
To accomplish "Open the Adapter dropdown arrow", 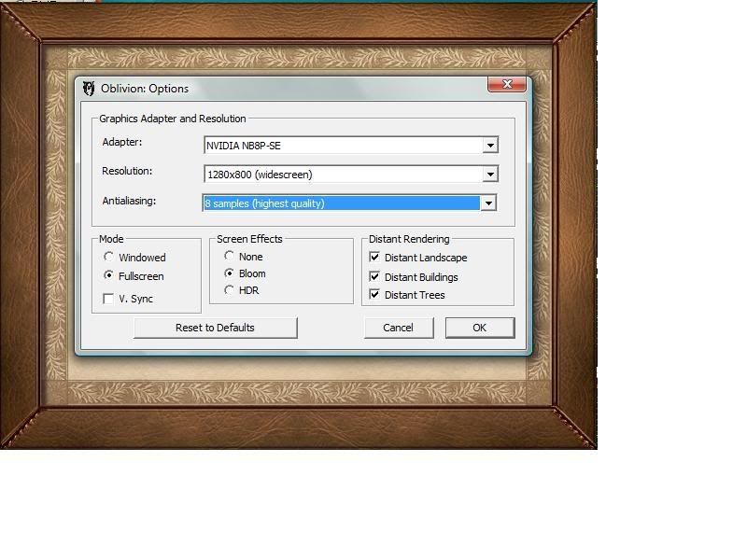I will (x=489, y=146).
